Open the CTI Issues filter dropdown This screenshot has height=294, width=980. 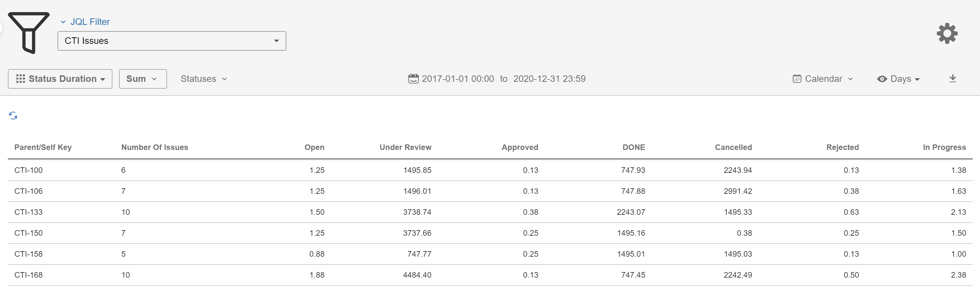172,41
